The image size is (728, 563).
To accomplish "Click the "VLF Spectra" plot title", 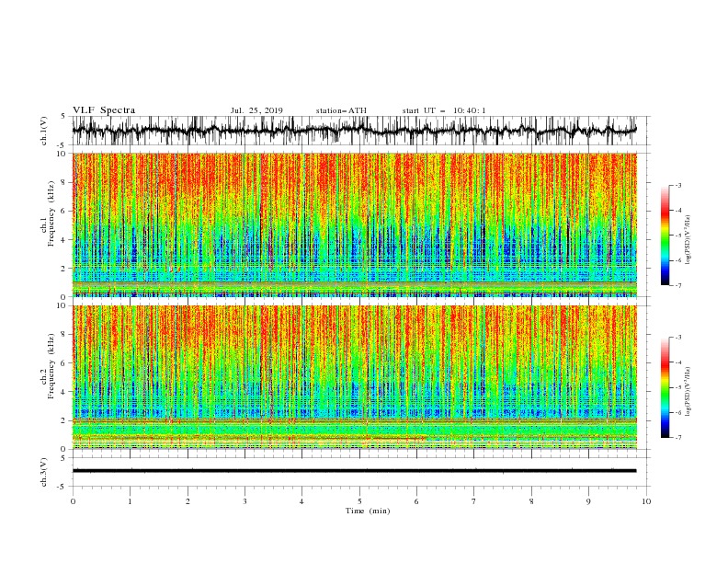I will (x=104, y=110).
